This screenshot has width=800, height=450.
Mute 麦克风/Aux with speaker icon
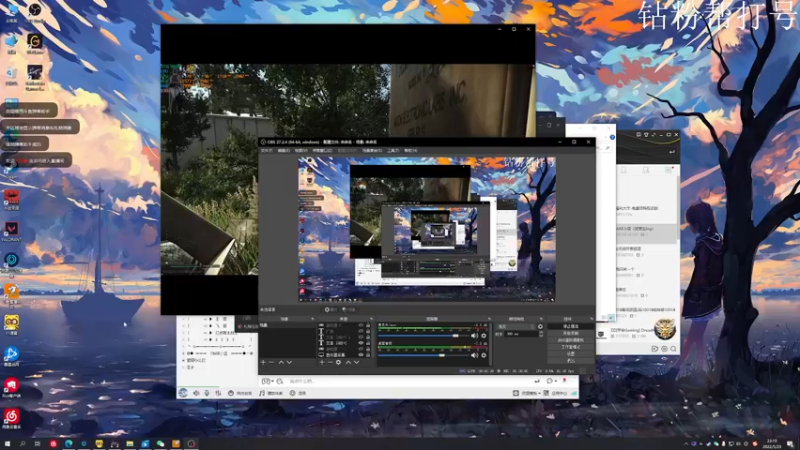[474, 336]
